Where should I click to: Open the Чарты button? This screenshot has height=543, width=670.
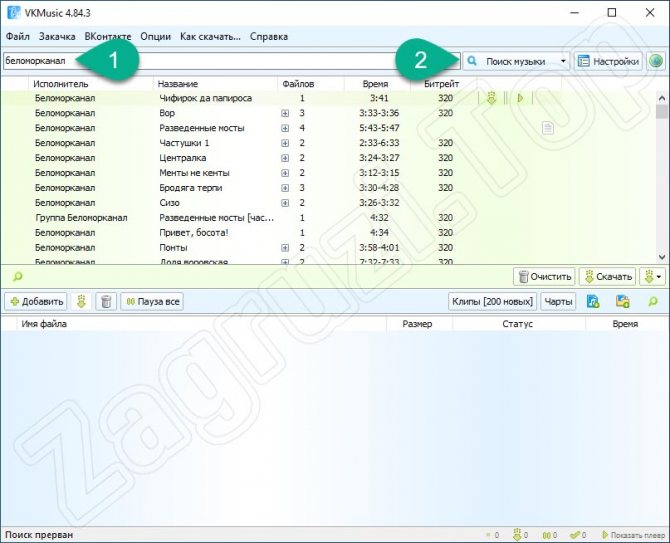(x=558, y=302)
